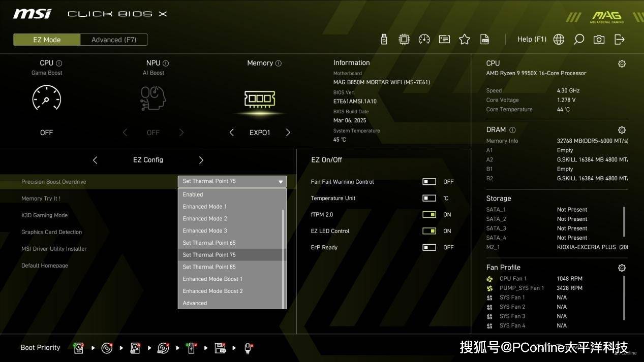This screenshot has width=644, height=362.
Task: Open the settings gear in the DRAM panel
Action: [x=622, y=130]
